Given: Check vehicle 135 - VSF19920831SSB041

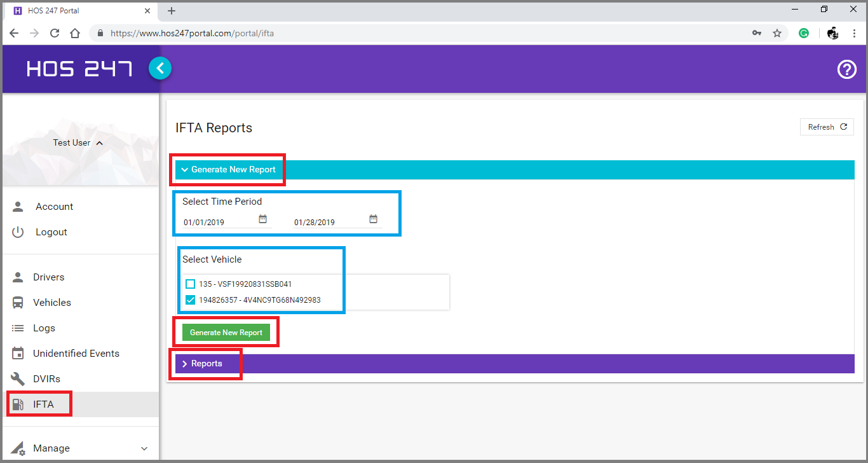Looking at the screenshot, I should point(191,284).
